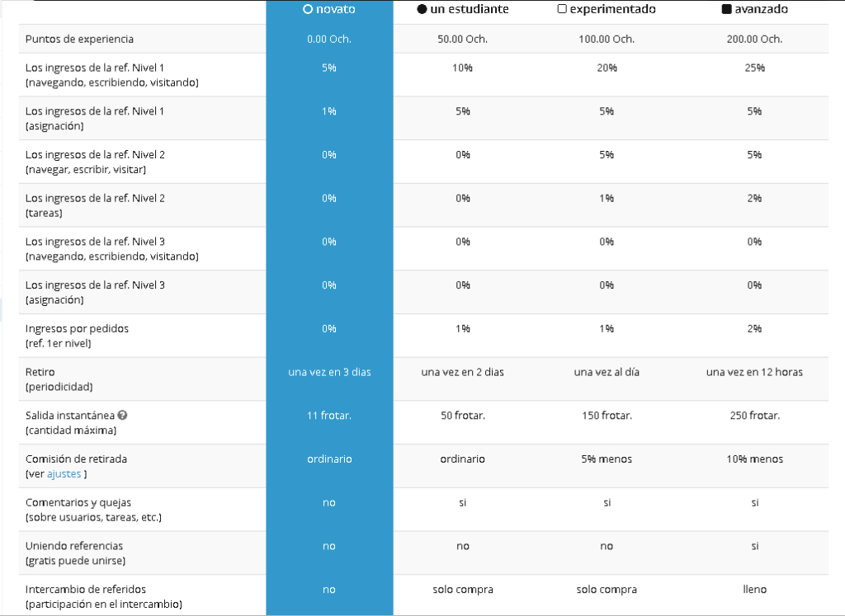Click the hollow square icon beside experimentado
The height and width of the screenshot is (616, 845).
[x=562, y=10]
